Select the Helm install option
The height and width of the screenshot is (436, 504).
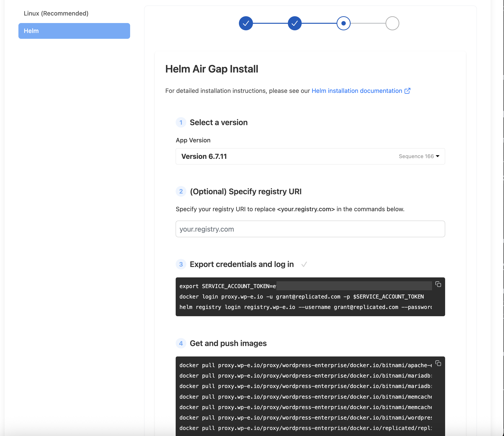[74, 31]
